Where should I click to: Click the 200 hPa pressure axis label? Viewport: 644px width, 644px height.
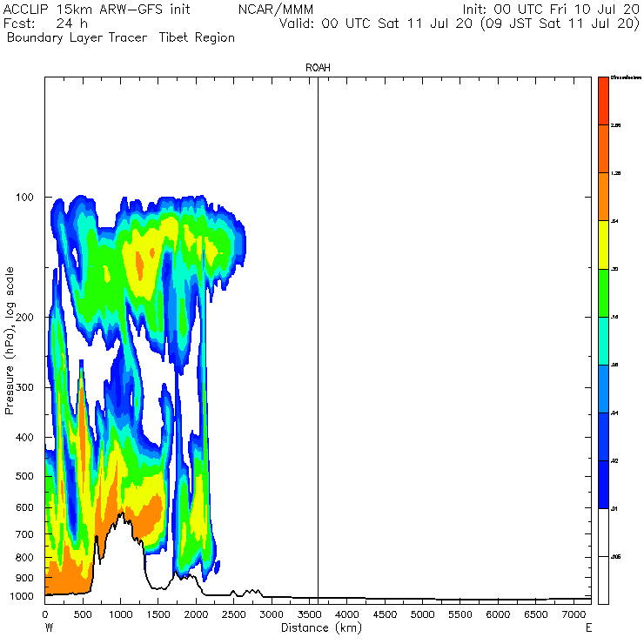(x=24, y=318)
